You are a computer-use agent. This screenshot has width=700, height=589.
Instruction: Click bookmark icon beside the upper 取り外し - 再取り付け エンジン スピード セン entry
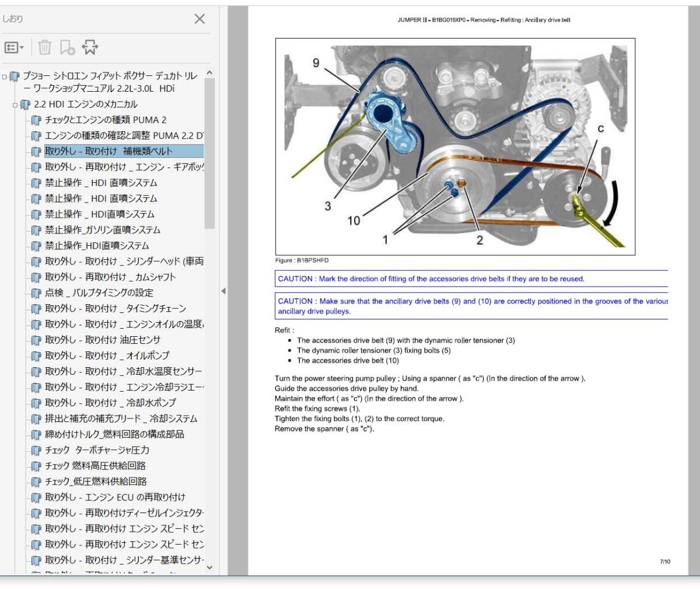click(x=36, y=529)
